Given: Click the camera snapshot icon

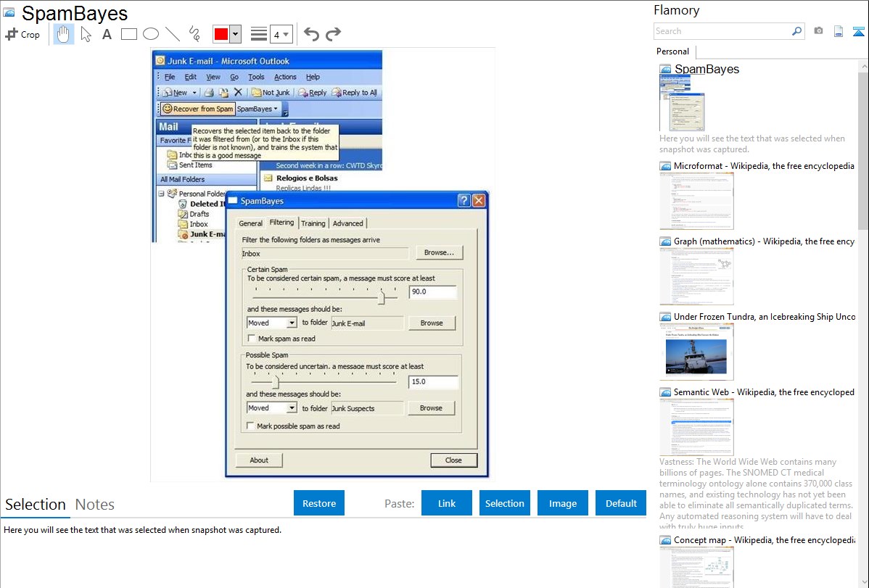Looking at the screenshot, I should [818, 31].
